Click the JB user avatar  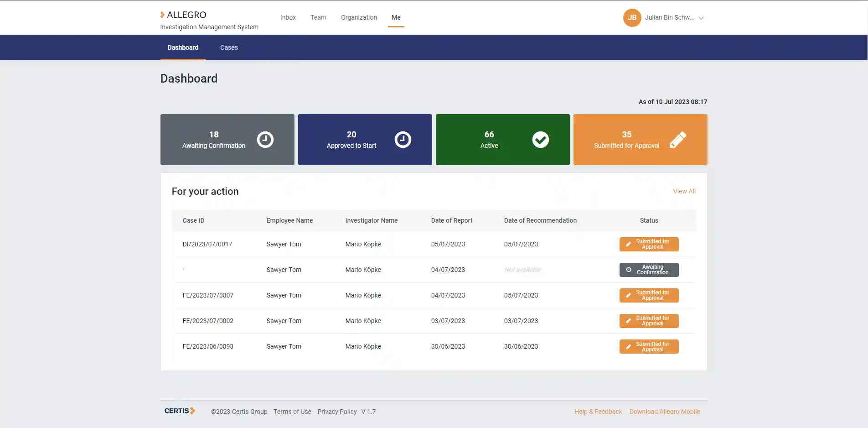tap(632, 18)
